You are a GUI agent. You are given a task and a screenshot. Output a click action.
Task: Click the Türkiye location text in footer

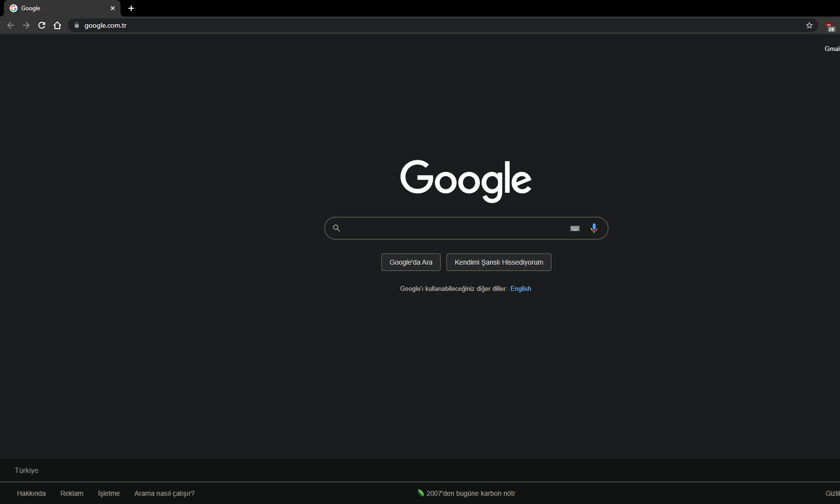(x=26, y=470)
